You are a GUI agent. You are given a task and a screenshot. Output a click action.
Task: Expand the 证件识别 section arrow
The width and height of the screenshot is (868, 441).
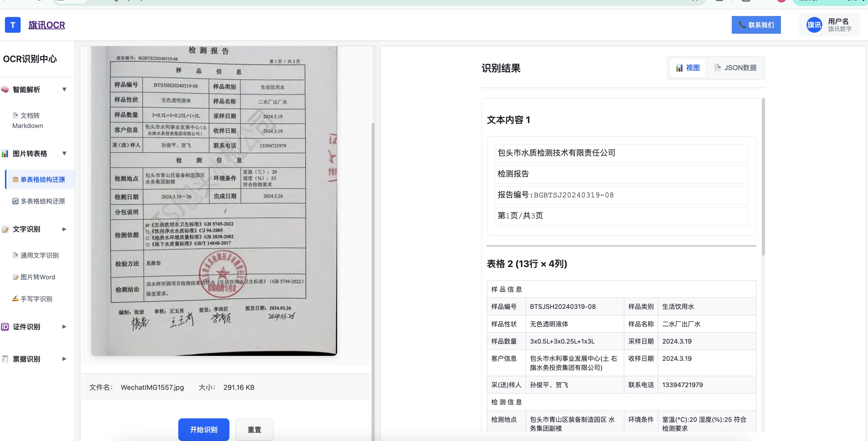click(x=64, y=327)
